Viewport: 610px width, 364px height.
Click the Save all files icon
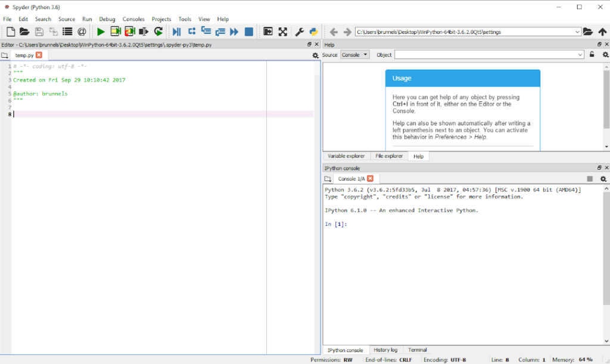pos(53,32)
